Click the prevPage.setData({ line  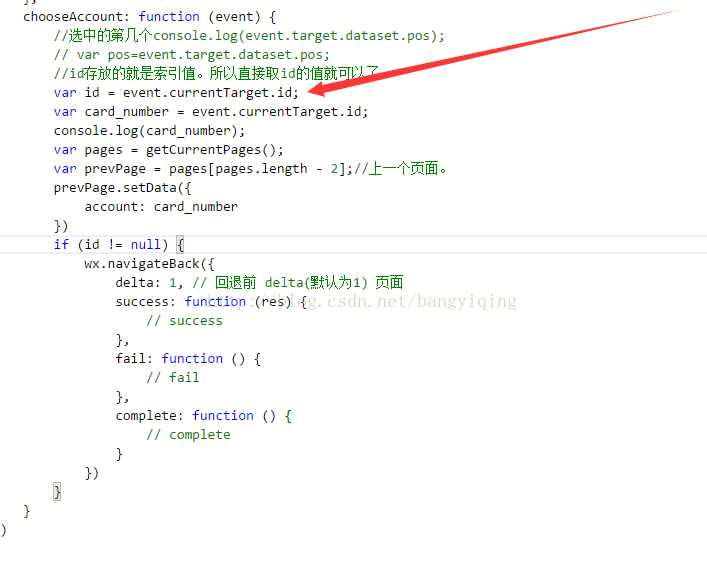(122, 188)
